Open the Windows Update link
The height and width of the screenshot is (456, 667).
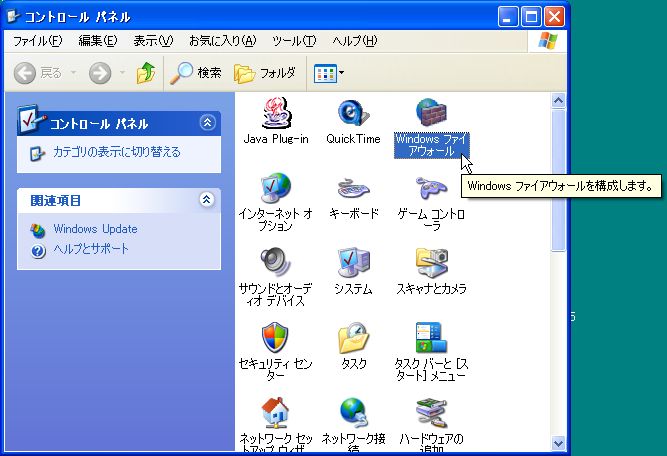[95, 229]
